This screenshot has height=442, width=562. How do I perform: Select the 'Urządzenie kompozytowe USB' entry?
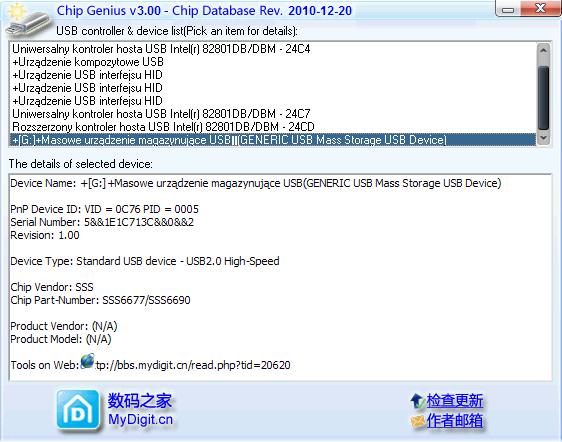click(x=273, y=62)
